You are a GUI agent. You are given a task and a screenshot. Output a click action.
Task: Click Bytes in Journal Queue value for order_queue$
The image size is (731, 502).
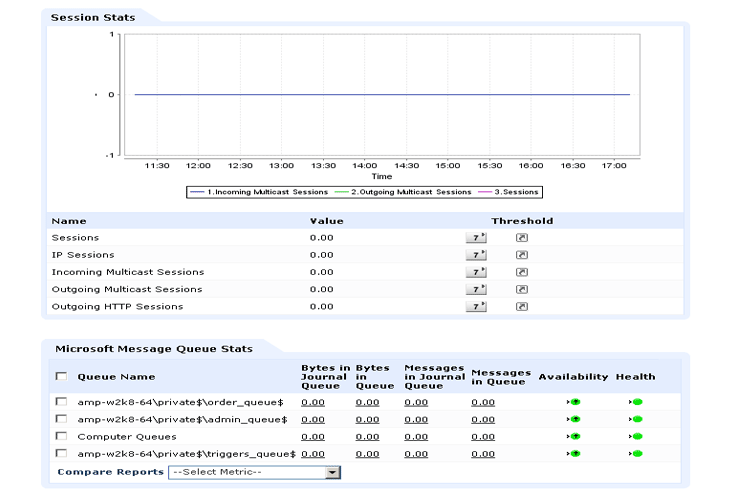pos(313,402)
